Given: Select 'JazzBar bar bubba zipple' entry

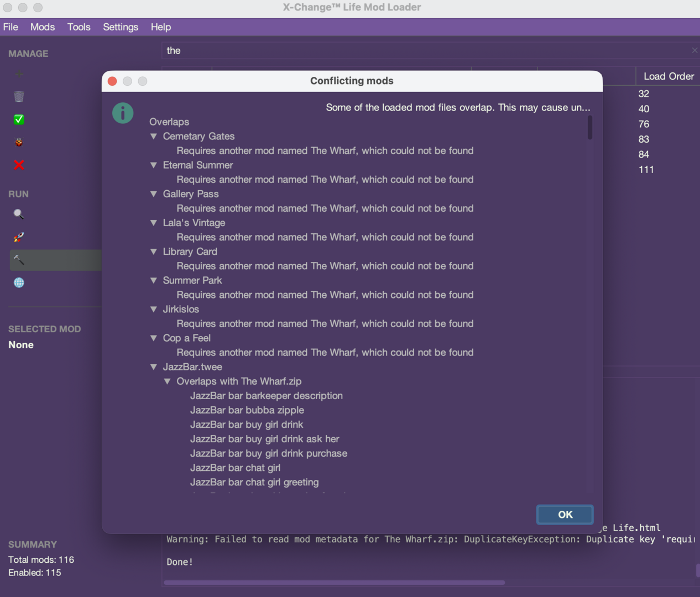Looking at the screenshot, I should (x=247, y=410).
